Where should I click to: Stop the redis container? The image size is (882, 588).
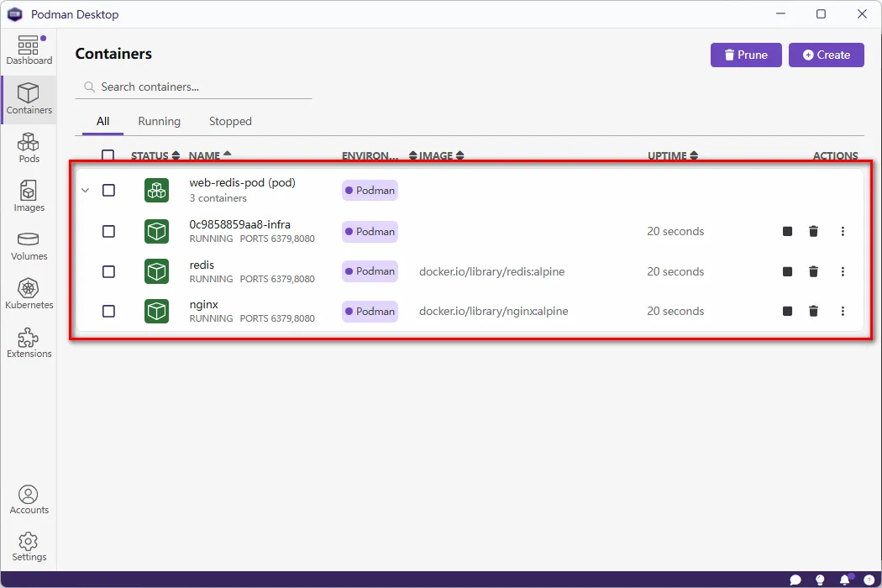[x=787, y=271]
